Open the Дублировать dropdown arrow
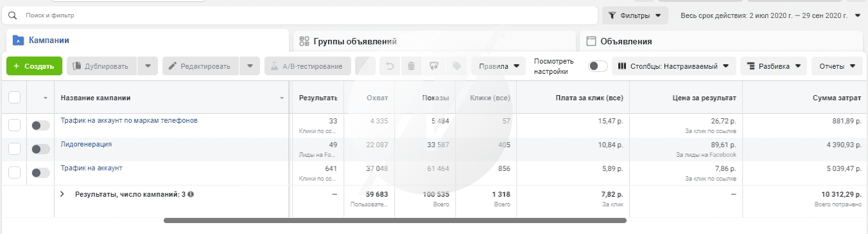 pos(148,66)
